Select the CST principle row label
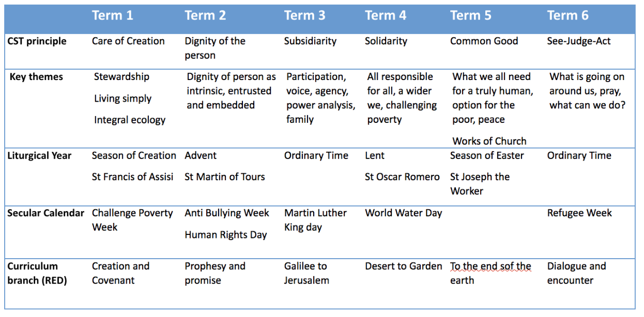This screenshot has width=644, height=317. pyautogui.click(x=37, y=41)
